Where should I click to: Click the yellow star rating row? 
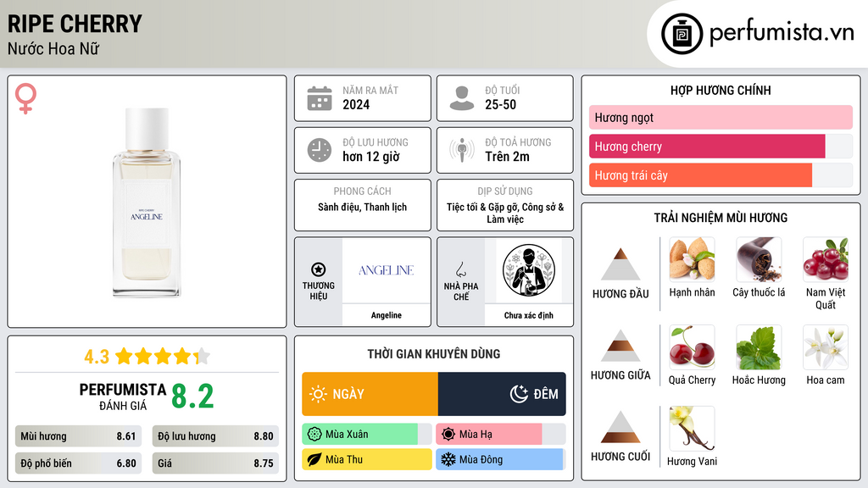(x=162, y=357)
